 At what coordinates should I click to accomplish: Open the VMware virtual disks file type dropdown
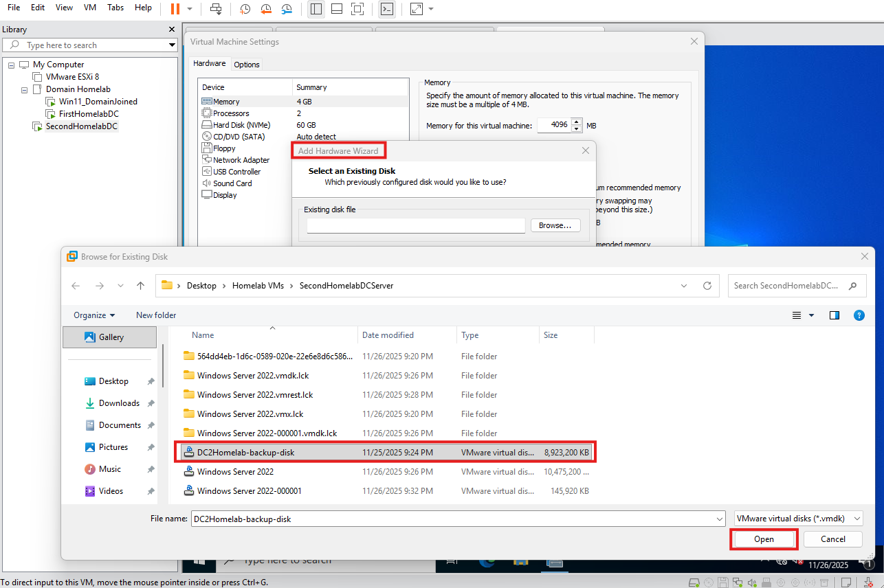coord(799,519)
